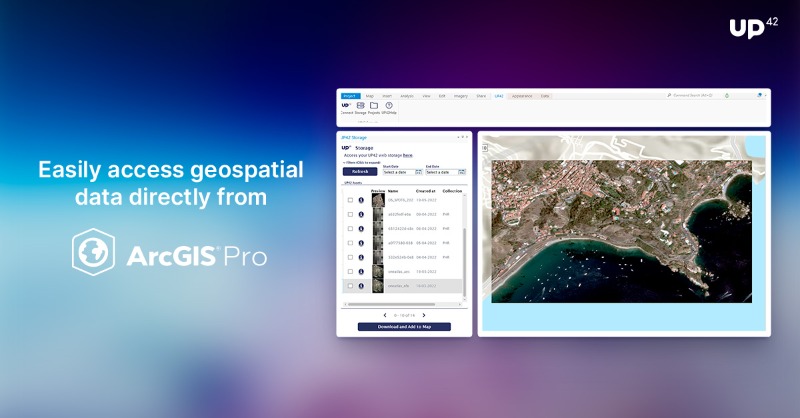Show info for the 65124224 asset

point(361,229)
